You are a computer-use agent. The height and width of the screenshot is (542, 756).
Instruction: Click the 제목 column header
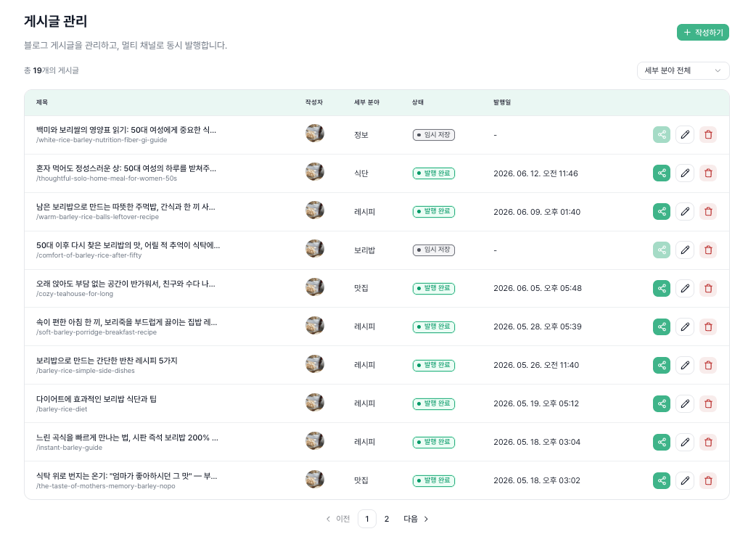coord(42,102)
